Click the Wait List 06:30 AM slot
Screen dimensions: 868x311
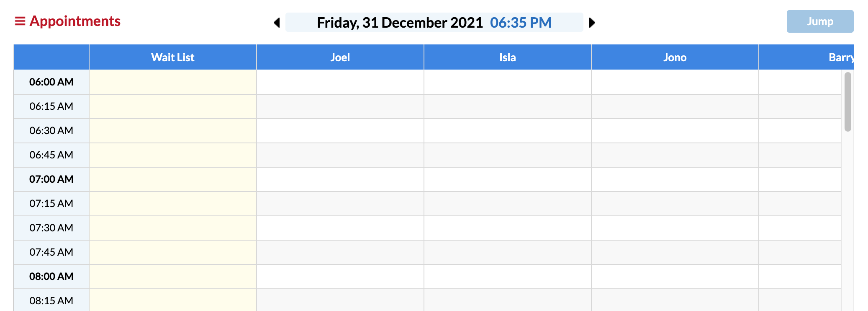pyautogui.click(x=172, y=131)
